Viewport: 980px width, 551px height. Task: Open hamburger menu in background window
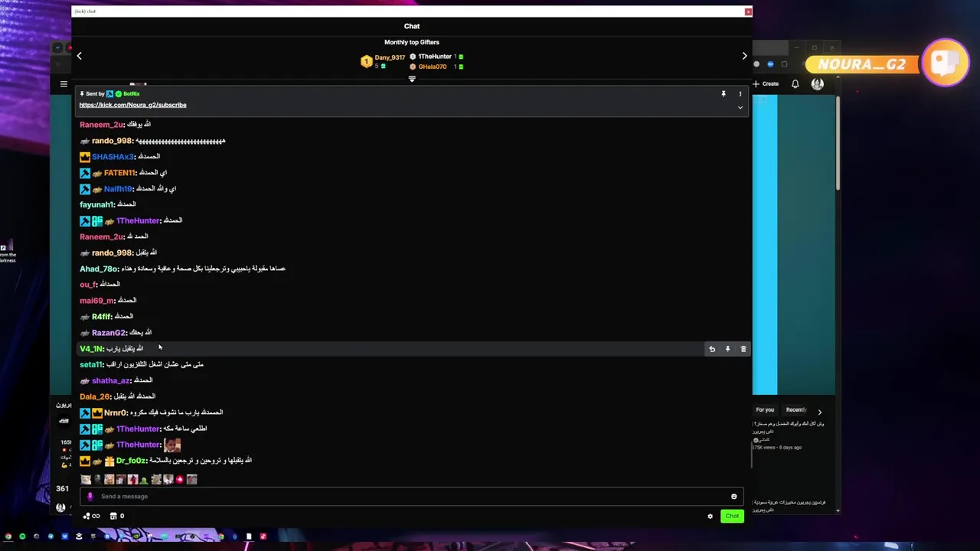(64, 84)
